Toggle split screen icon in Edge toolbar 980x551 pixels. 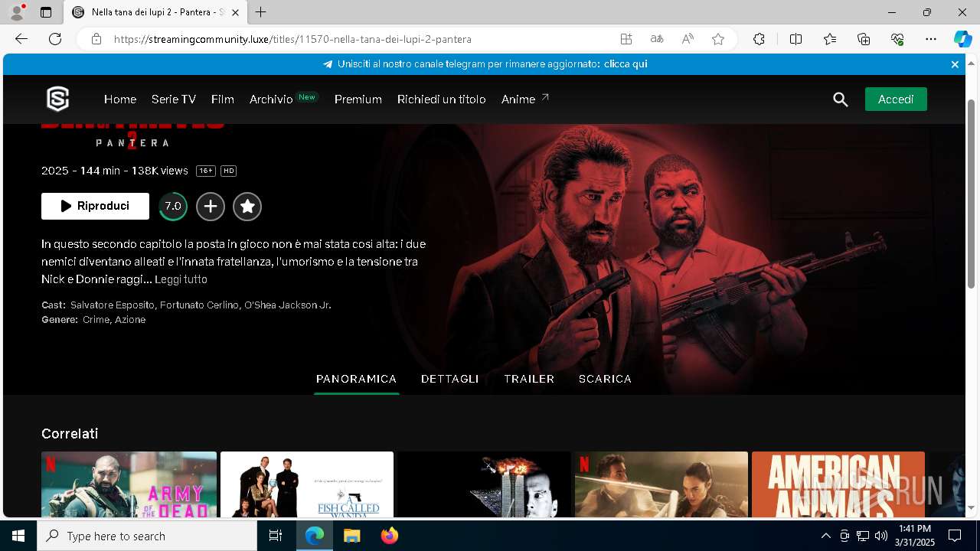click(x=795, y=39)
